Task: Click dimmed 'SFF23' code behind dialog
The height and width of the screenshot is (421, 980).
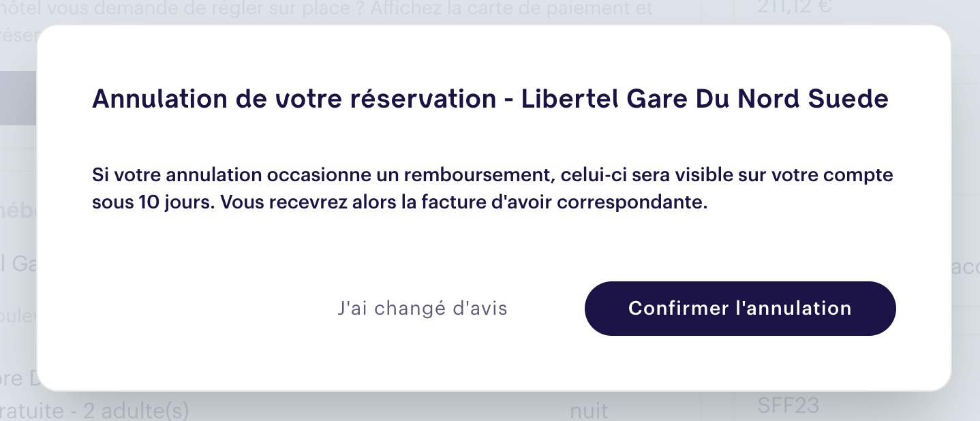Action: coord(788,406)
